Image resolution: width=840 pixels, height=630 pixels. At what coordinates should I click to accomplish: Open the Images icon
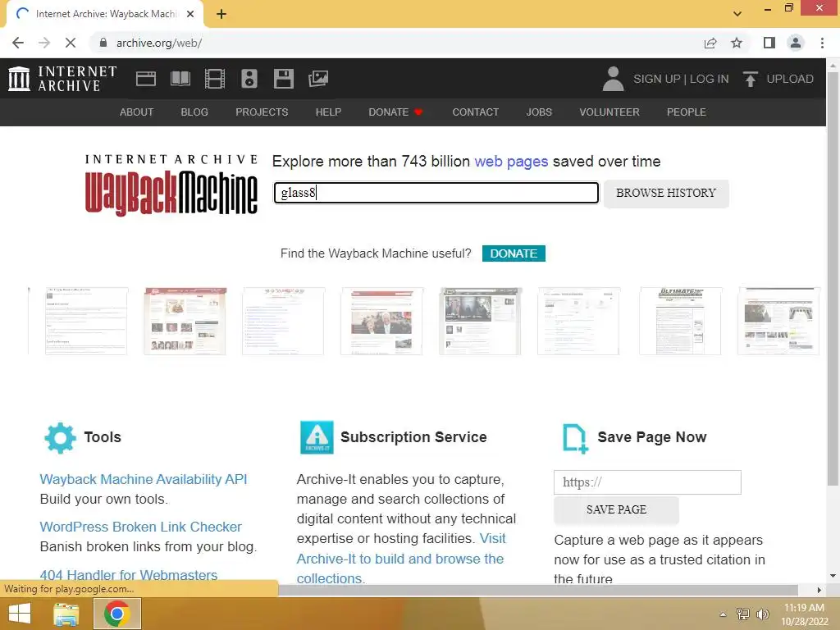pyautogui.click(x=318, y=79)
